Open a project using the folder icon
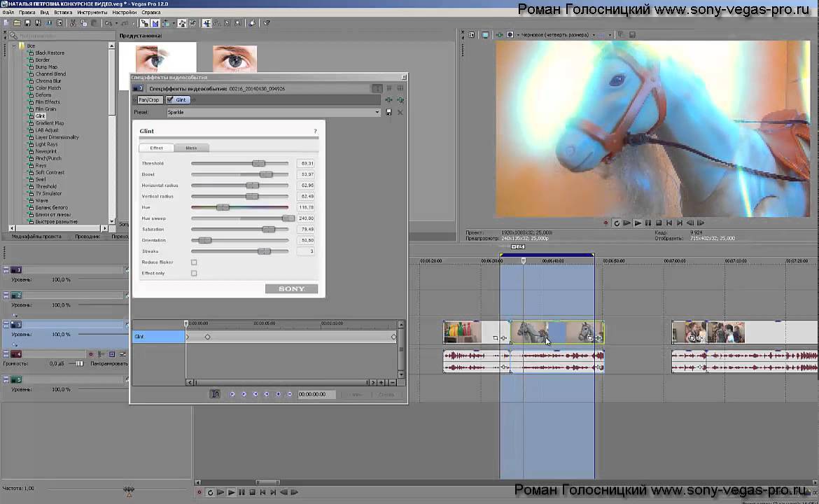The height and width of the screenshot is (504, 819). (x=17, y=23)
